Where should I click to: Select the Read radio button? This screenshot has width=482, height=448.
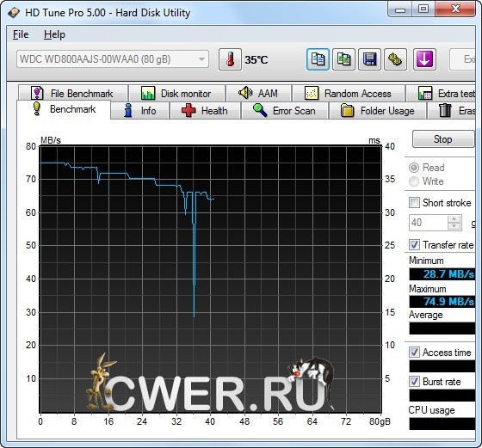[414, 168]
